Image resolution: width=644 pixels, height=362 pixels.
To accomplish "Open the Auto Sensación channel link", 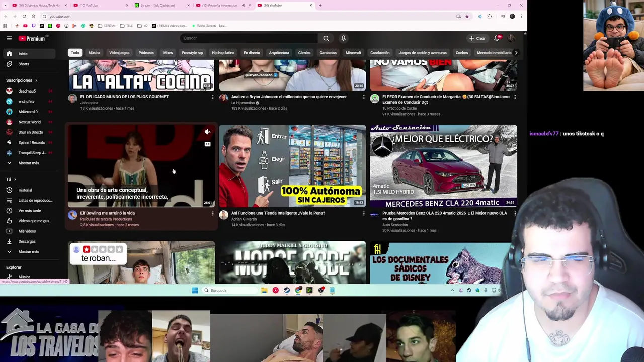I will (x=395, y=225).
